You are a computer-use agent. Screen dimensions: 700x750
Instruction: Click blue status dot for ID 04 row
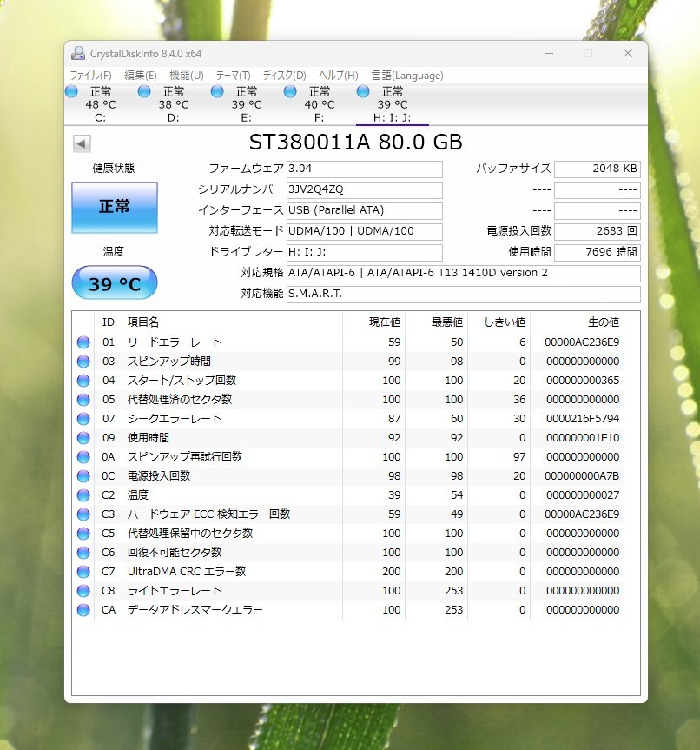tap(83, 381)
